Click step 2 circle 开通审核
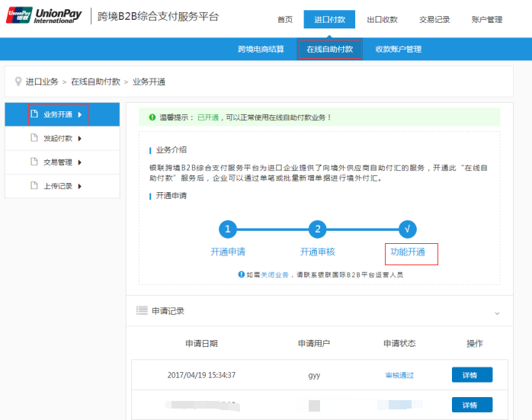Screen dimensions: 532x420 [x=318, y=229]
